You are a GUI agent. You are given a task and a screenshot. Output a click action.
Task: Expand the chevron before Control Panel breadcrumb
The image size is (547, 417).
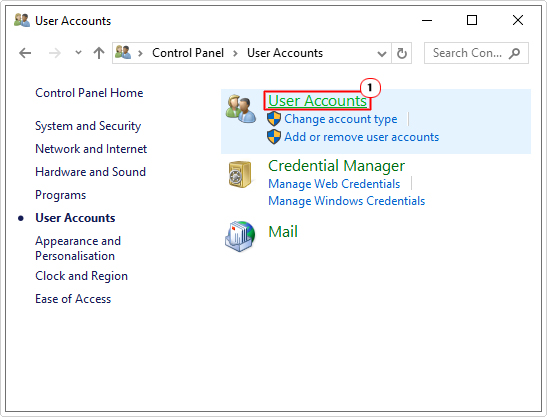140,53
